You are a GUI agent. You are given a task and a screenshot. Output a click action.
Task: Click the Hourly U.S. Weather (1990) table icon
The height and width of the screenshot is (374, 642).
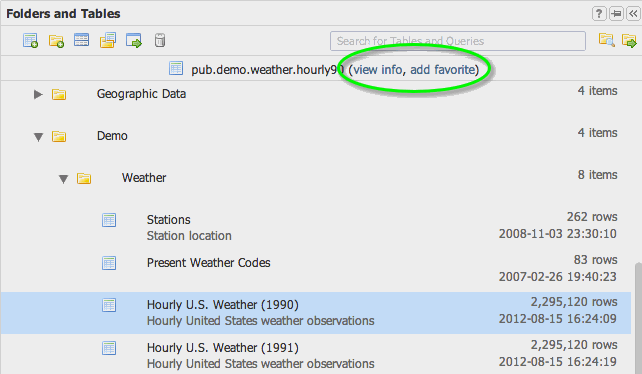(109, 305)
